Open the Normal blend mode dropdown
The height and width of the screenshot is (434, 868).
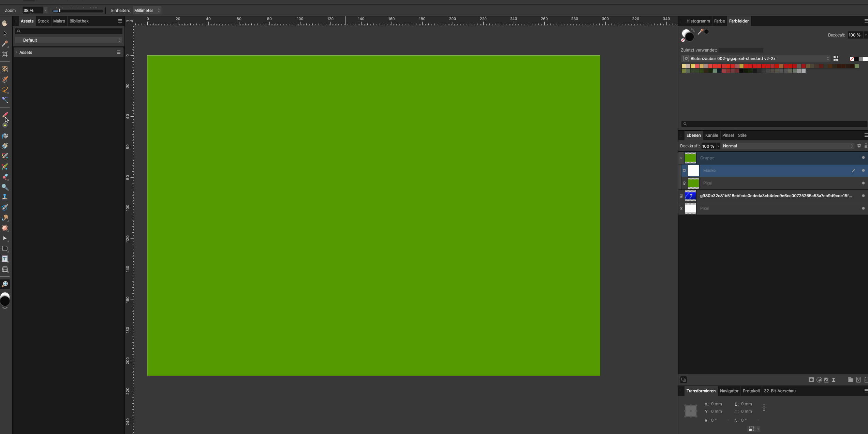tap(788, 146)
